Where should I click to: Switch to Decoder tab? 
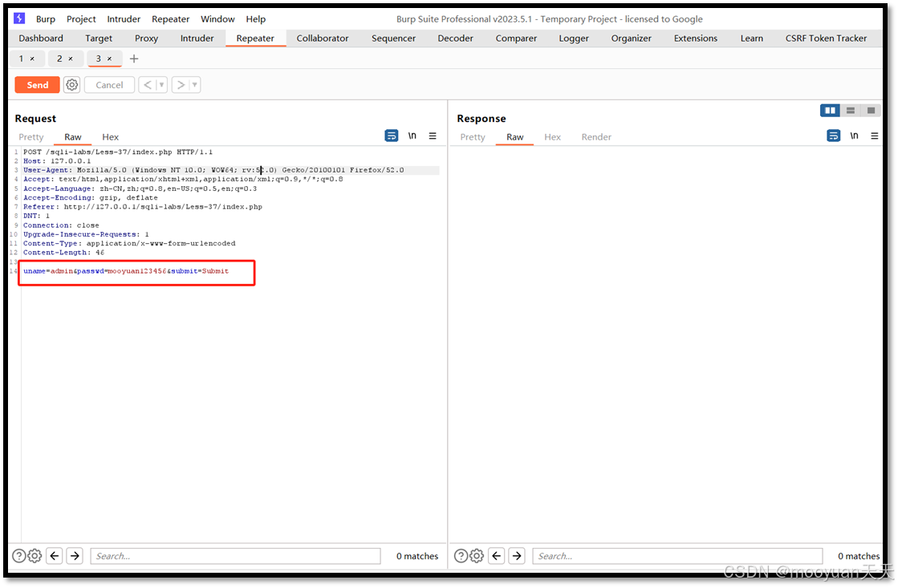(x=455, y=39)
